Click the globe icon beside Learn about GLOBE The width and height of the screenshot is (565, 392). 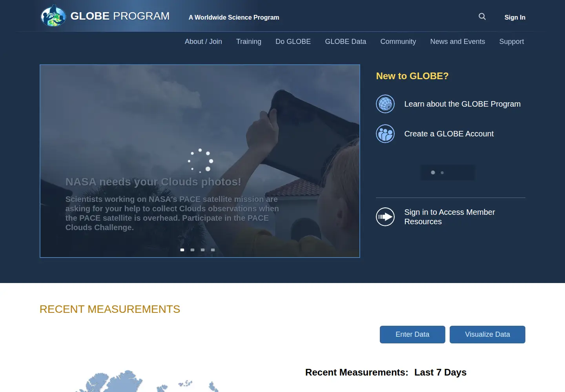pyautogui.click(x=385, y=104)
